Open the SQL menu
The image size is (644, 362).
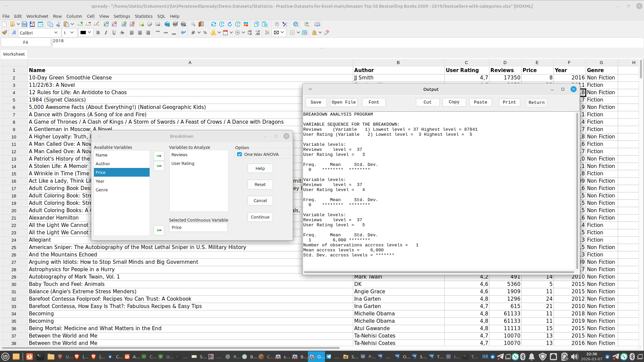161,16
